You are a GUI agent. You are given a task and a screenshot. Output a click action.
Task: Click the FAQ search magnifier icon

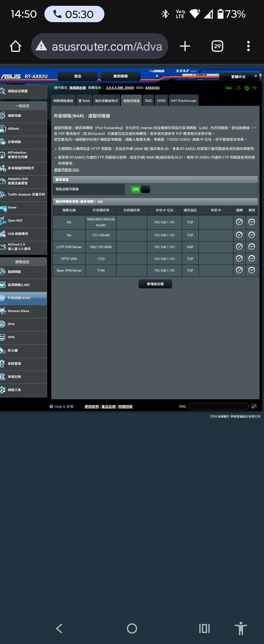click(254, 407)
